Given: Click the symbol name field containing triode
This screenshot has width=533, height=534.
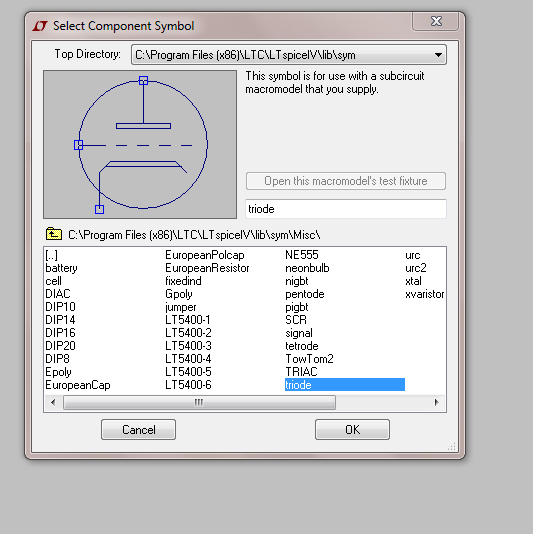Looking at the screenshot, I should (346, 209).
